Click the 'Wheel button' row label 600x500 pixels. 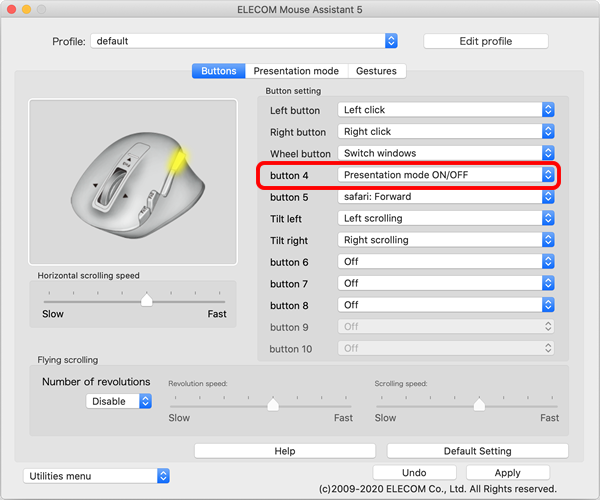[300, 154]
